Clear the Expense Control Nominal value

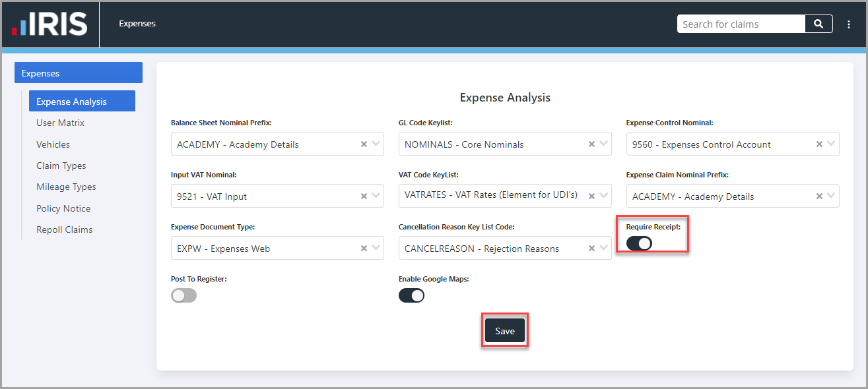[819, 144]
